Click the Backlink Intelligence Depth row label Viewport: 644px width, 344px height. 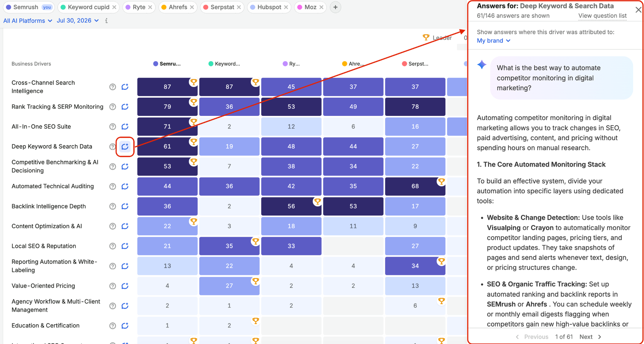(49, 206)
